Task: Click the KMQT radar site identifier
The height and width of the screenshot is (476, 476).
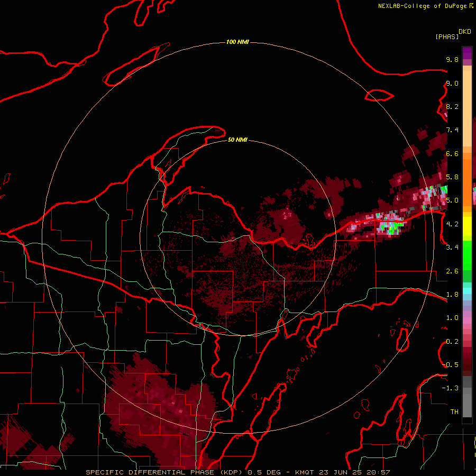Action: (305, 472)
